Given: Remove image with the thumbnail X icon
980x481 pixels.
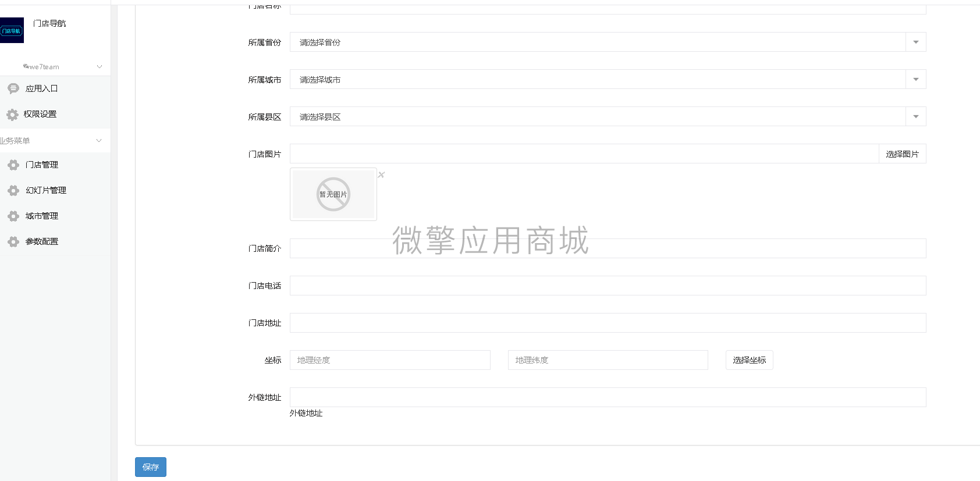Looking at the screenshot, I should point(381,174).
